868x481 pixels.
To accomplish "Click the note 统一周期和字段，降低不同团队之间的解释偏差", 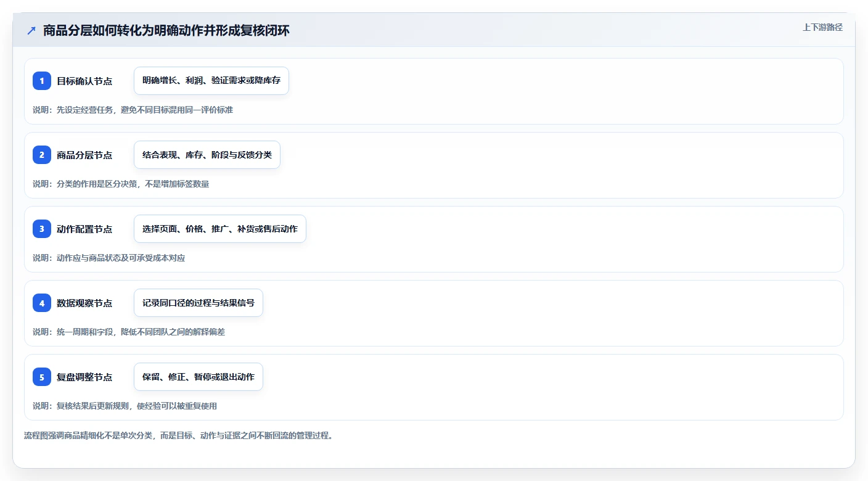I will pos(141,332).
